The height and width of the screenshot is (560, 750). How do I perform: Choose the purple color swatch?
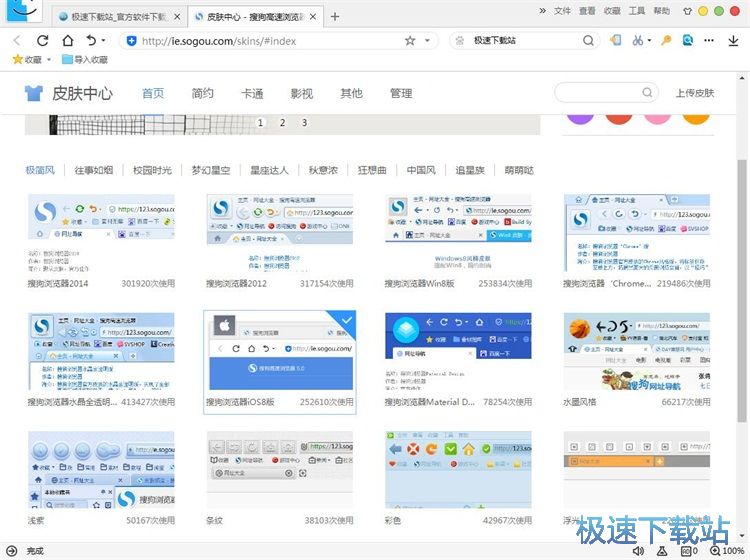[x=580, y=118]
